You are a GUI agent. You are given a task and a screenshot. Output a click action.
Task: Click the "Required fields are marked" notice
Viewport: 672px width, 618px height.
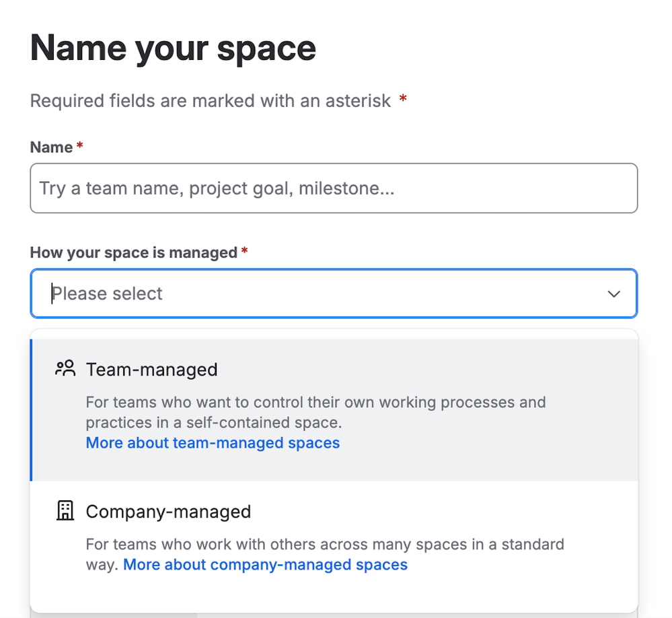coord(210,101)
